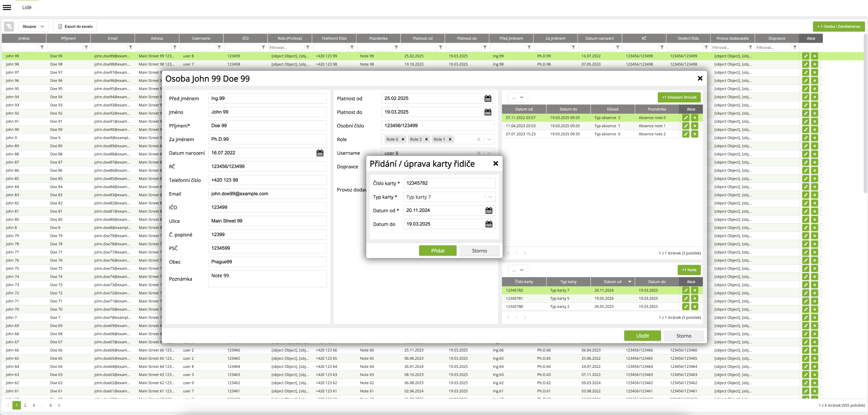
Task: Delete card 12345780 with X icon
Action: [x=694, y=307]
